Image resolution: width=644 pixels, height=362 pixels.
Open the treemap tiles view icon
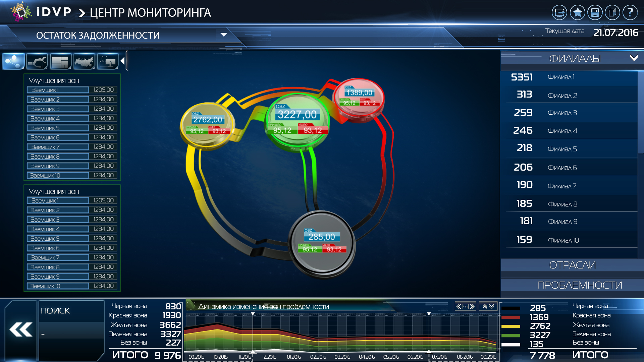[60, 61]
